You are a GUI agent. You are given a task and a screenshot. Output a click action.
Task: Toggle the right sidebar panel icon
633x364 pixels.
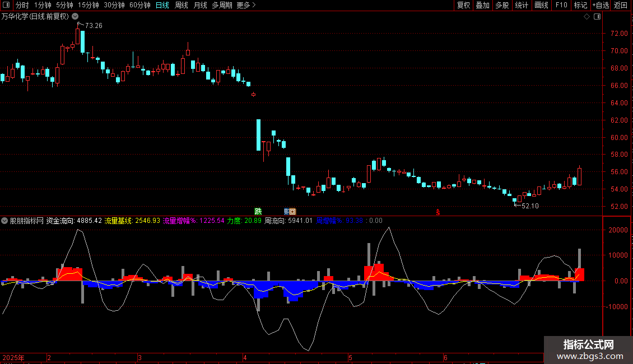(x=597, y=17)
